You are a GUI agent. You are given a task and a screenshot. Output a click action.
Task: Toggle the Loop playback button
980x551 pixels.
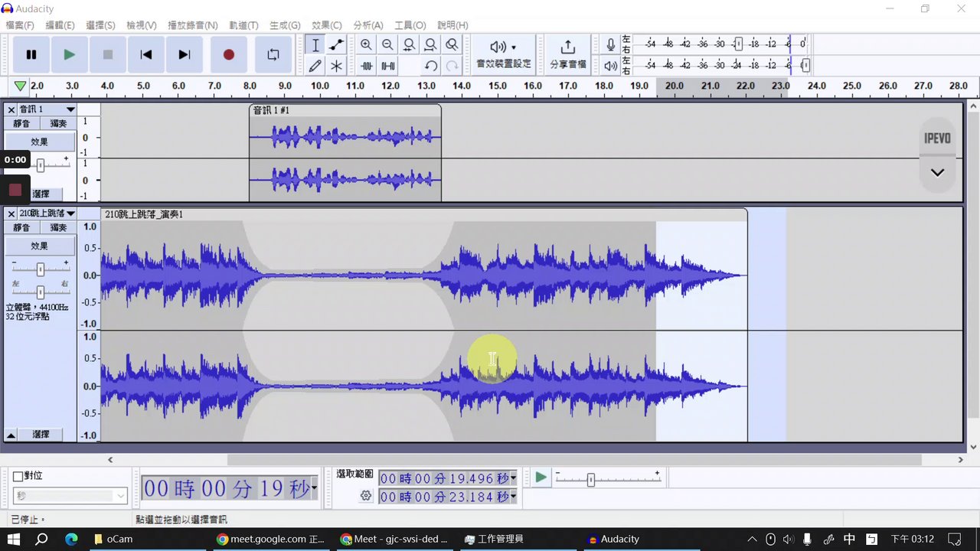(273, 54)
